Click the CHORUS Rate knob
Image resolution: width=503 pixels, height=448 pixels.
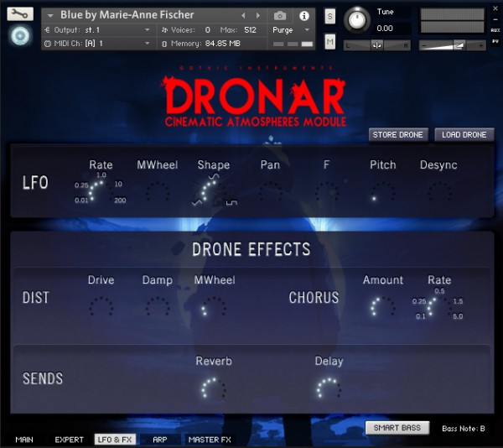point(439,308)
